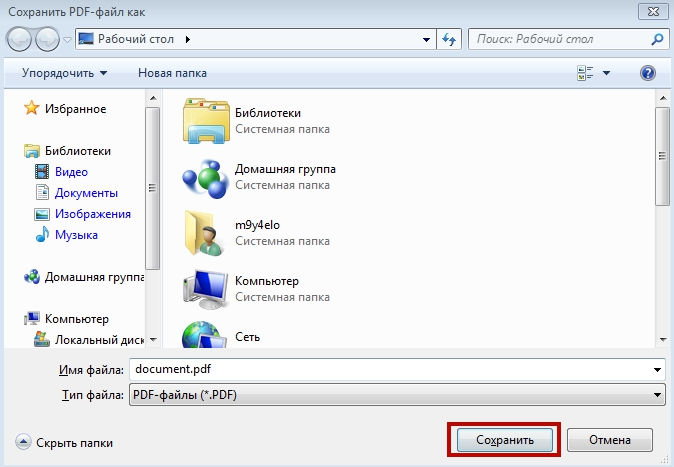Click the Back navigation button
The width and height of the screenshot is (674, 467).
18,39
